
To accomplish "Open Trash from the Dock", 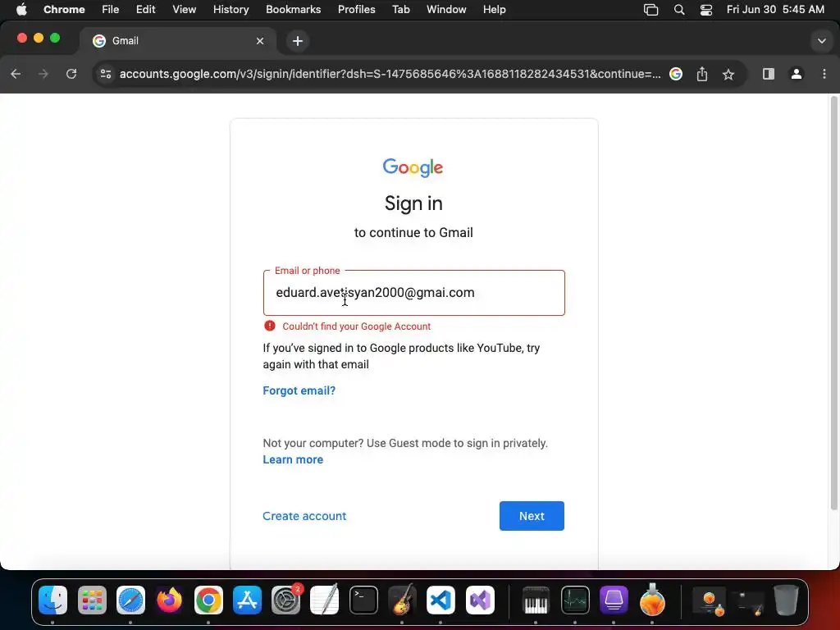I will (x=786, y=600).
